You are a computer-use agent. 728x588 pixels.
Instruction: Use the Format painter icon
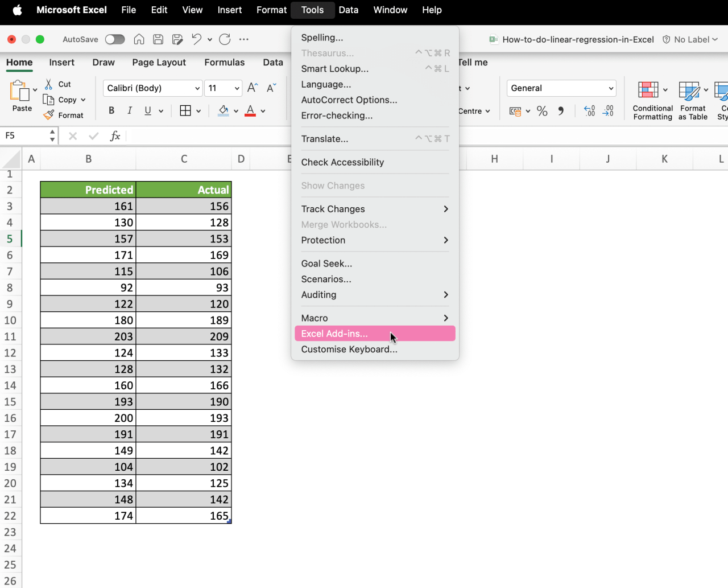[x=49, y=115]
